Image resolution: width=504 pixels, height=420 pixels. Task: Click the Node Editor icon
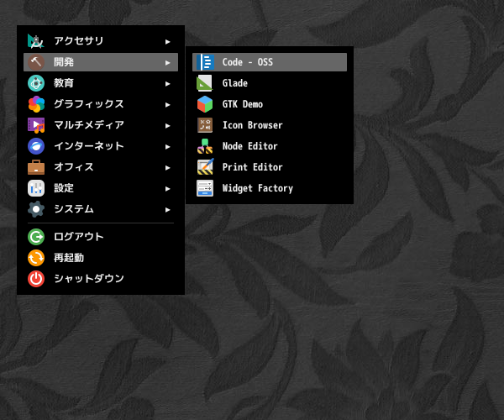coord(205,146)
